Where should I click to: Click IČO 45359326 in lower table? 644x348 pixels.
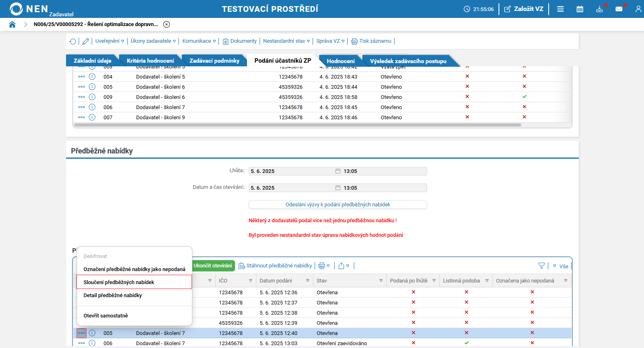point(231,323)
